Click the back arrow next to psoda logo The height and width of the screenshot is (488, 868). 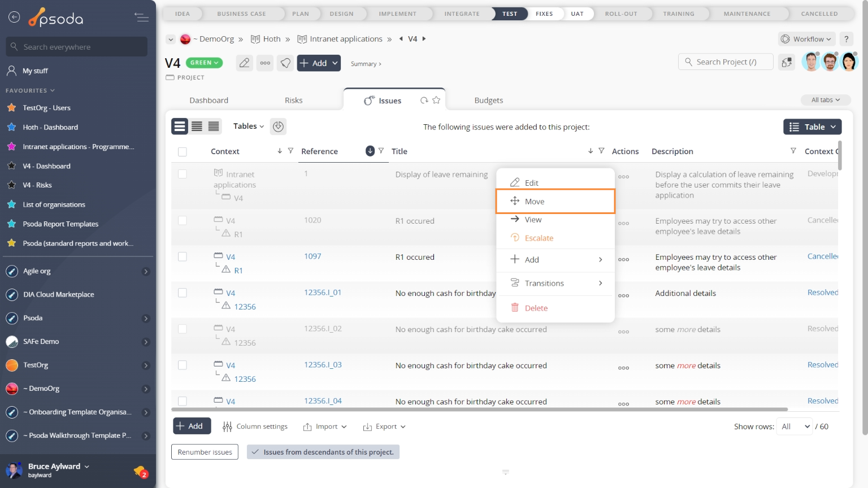[14, 18]
